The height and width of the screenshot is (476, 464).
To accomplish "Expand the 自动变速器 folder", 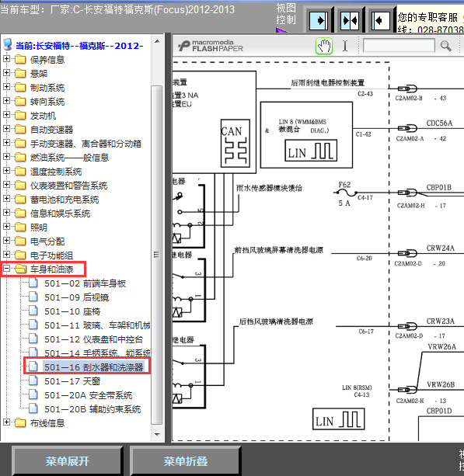I will (x=6, y=128).
